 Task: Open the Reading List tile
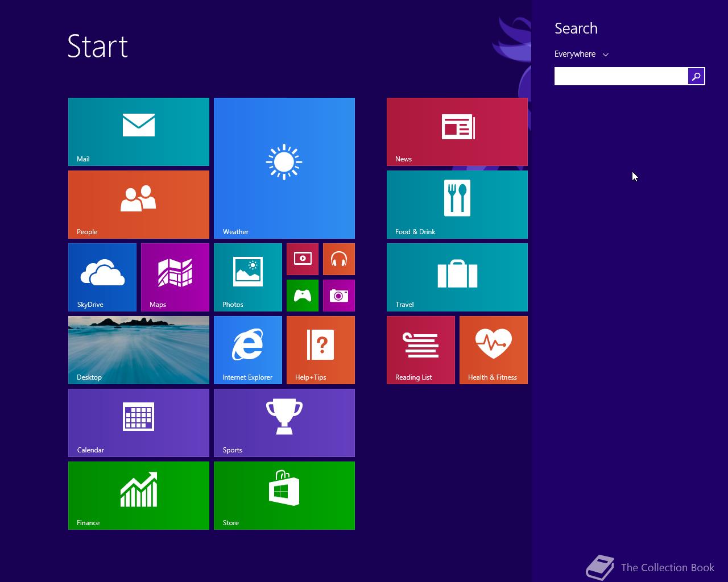[x=421, y=350]
